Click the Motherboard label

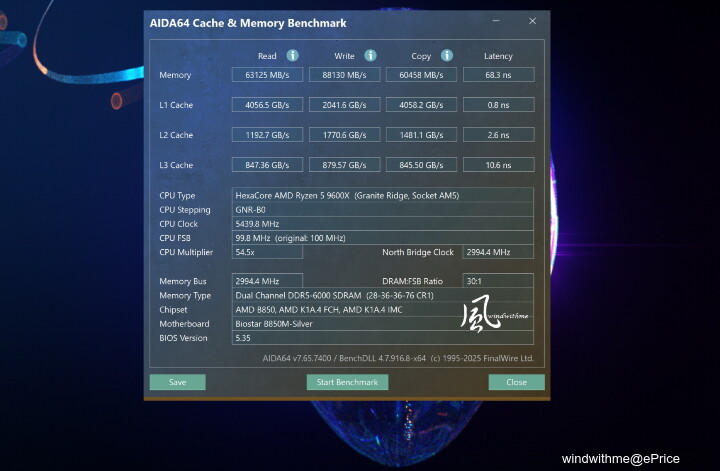pyautogui.click(x=184, y=324)
